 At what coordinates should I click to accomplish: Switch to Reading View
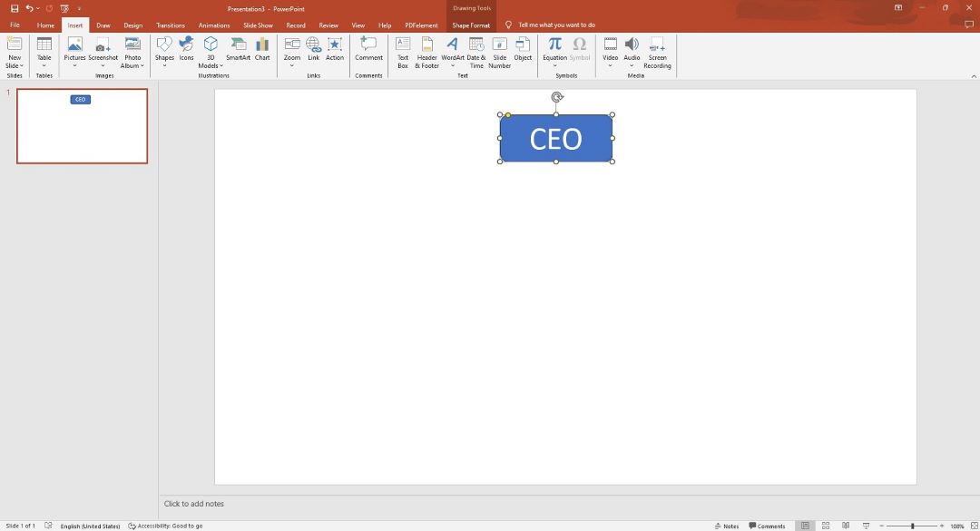coord(846,526)
